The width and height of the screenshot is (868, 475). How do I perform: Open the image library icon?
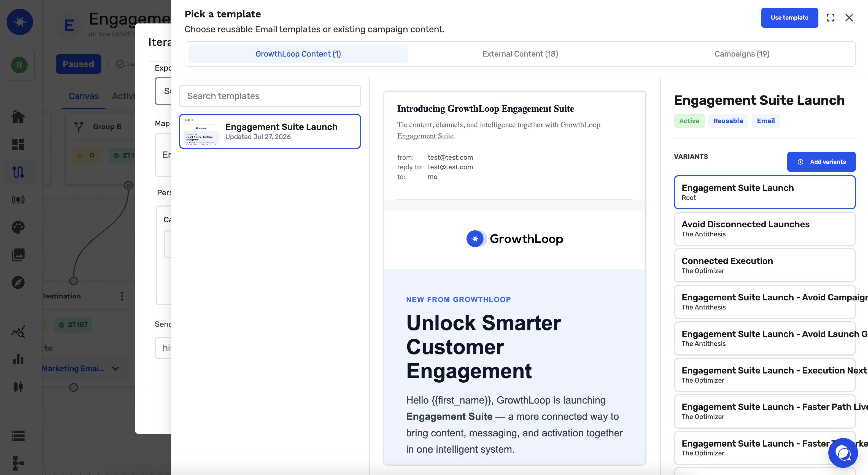tap(18, 255)
